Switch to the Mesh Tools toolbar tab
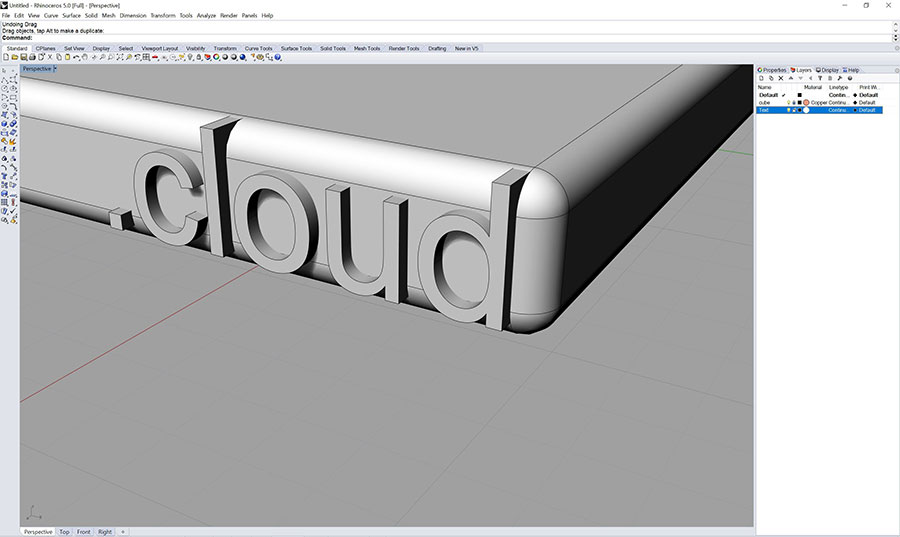The height and width of the screenshot is (537, 900). coord(367,49)
